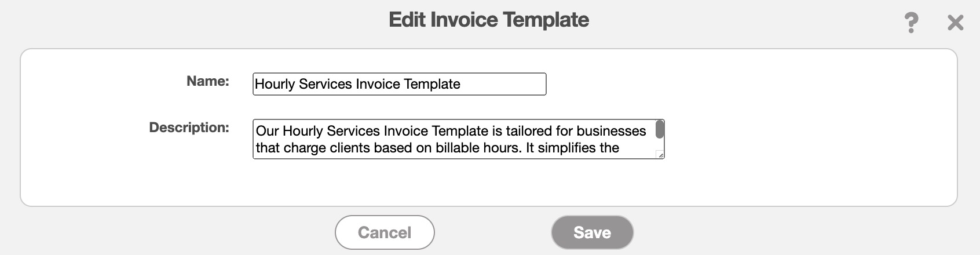
Task: Click the "Description:" field label
Action: point(189,128)
